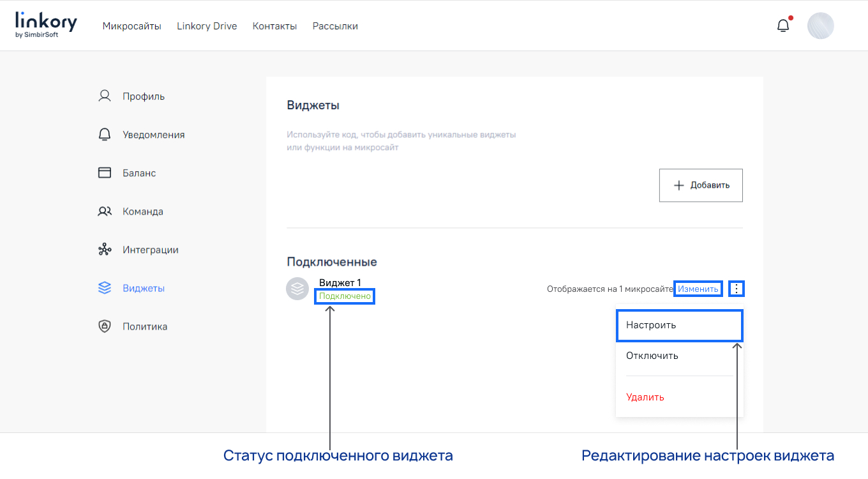Click the Политика shield icon
The image size is (868, 479).
(x=104, y=326)
